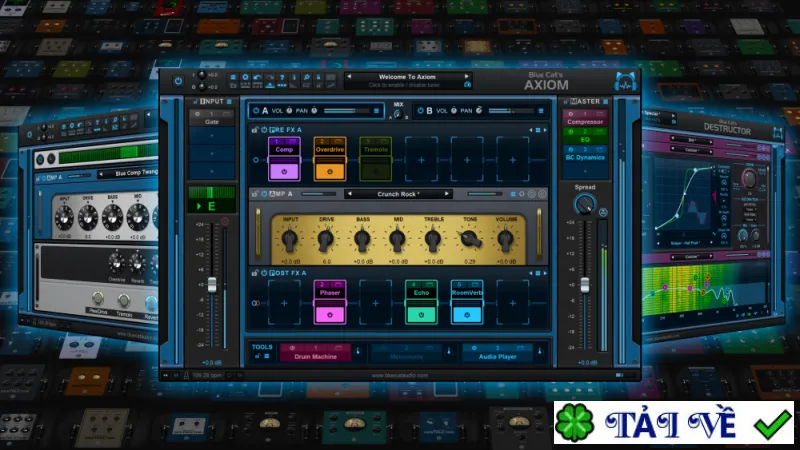
Task: Toggle the main Axiom power bypass button
Action: (178, 81)
